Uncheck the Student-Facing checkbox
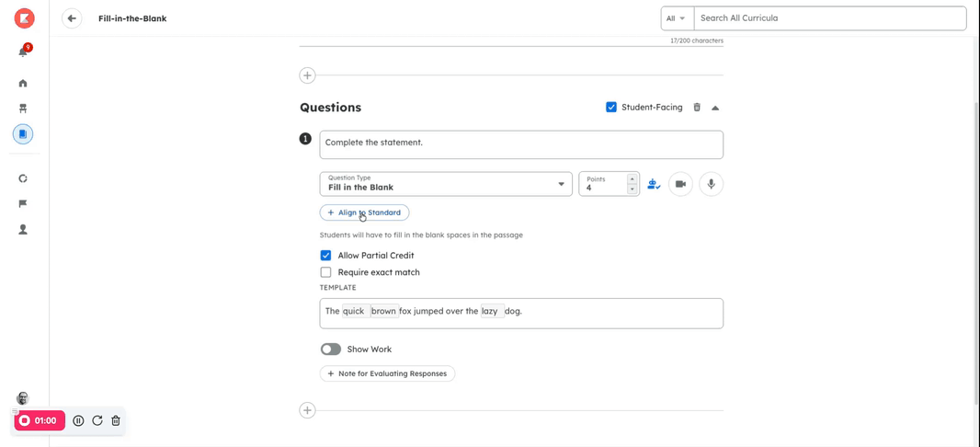The height and width of the screenshot is (447, 980). pyautogui.click(x=611, y=107)
